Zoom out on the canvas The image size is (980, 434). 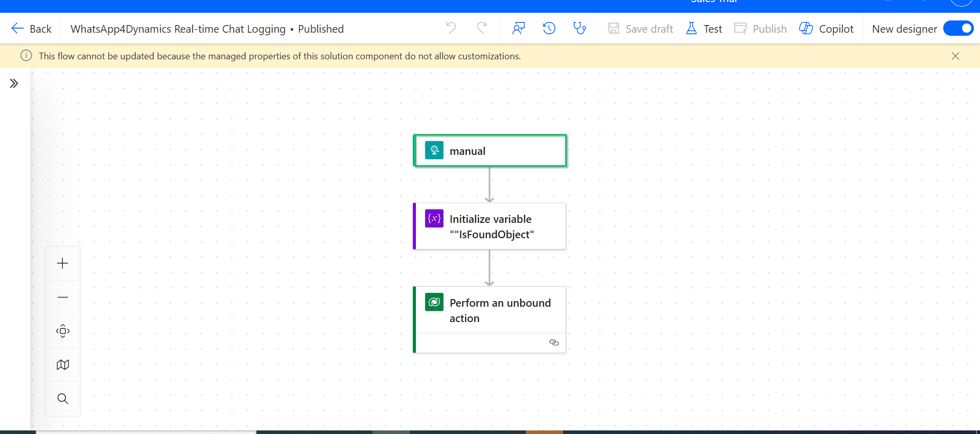[x=63, y=297]
